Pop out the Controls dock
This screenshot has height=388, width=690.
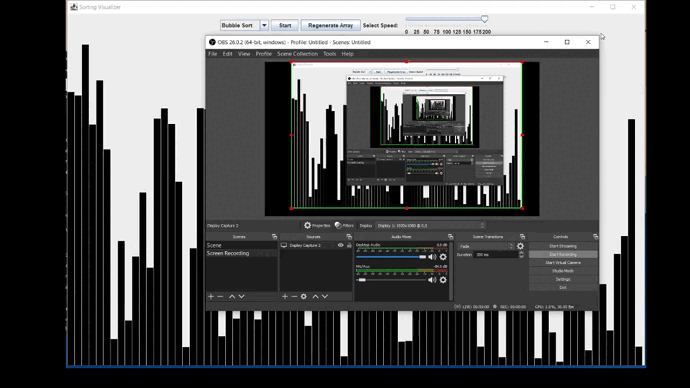595,237
